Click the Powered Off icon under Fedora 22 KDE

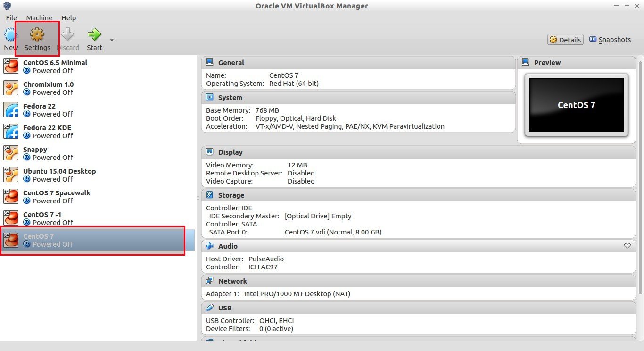coord(26,136)
